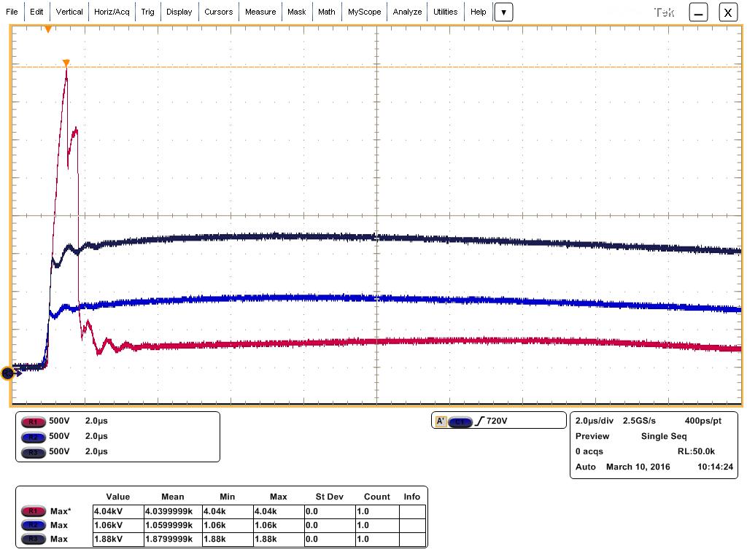Select the waveform ground reference marker at left edge

pos(8,373)
